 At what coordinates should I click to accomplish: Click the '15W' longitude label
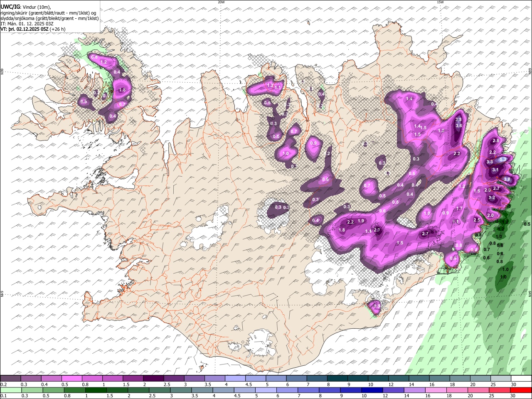click(440, 2)
